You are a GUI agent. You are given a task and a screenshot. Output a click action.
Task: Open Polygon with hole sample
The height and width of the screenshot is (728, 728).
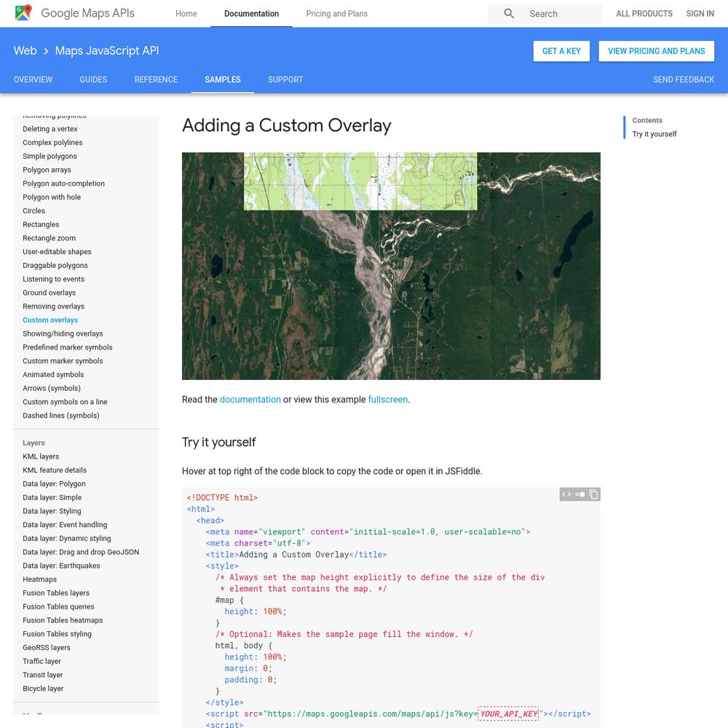[52, 197]
